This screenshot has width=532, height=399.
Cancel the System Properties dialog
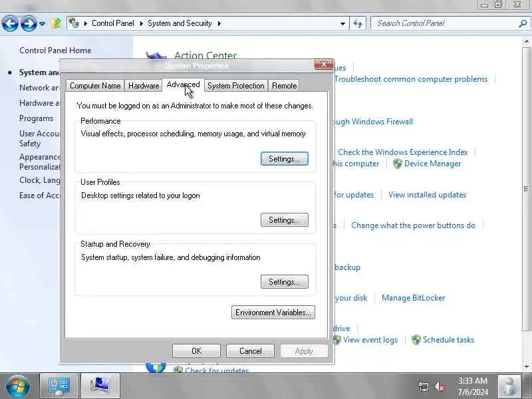(251, 351)
